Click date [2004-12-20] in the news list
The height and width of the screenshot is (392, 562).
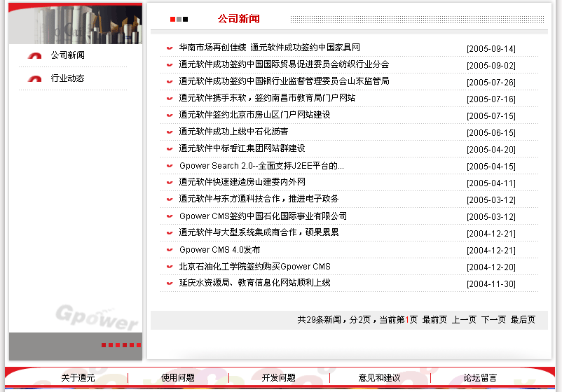491,267
